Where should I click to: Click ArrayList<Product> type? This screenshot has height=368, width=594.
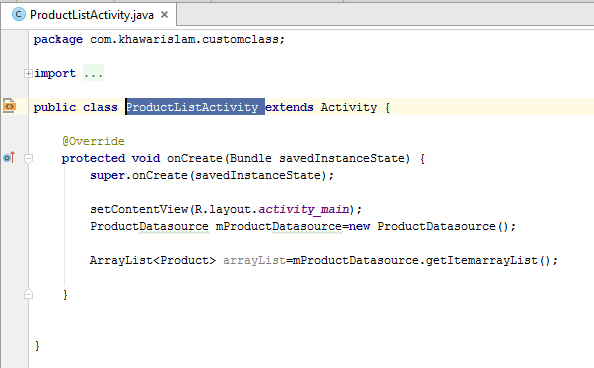click(153, 260)
